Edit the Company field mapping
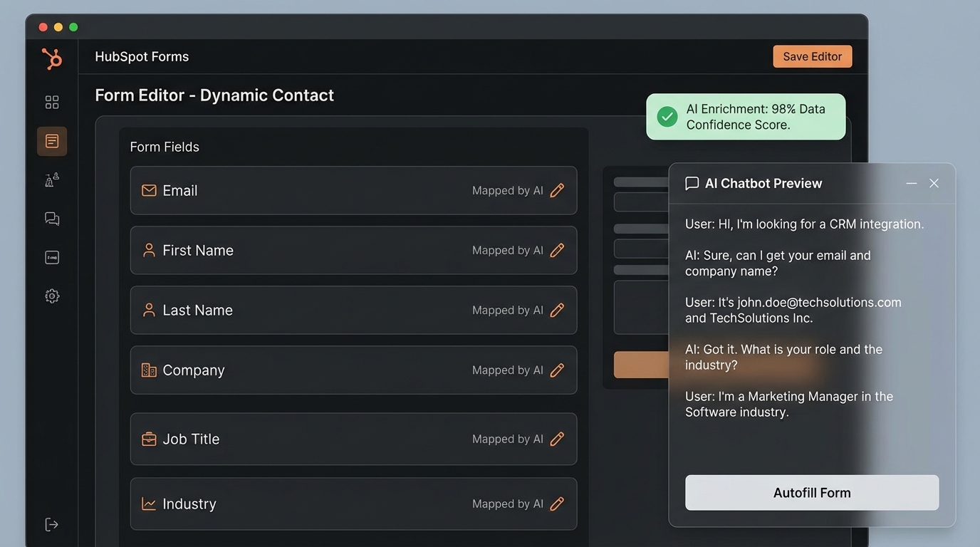 (556, 370)
